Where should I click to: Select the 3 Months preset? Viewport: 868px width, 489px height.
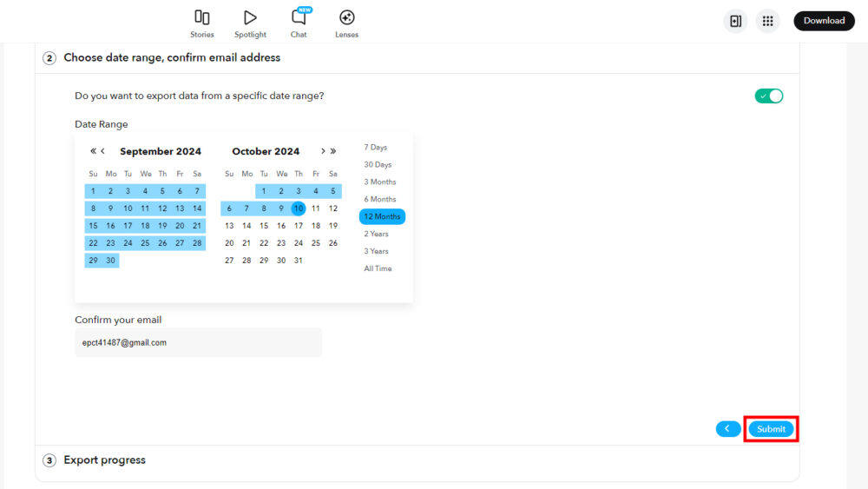coord(380,182)
